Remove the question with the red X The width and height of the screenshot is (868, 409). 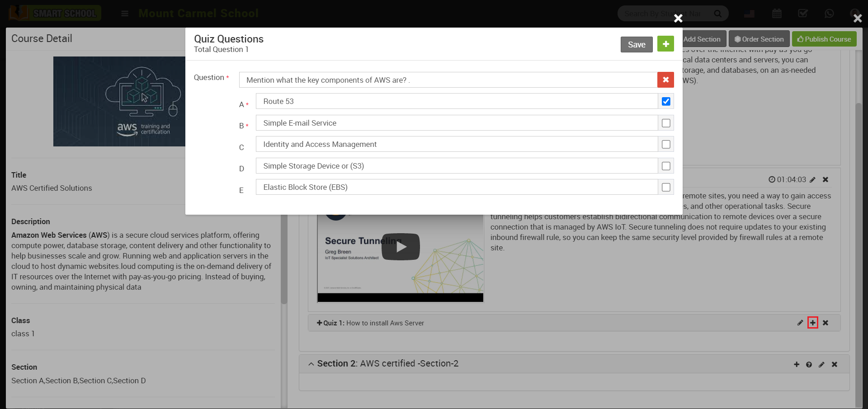click(665, 80)
